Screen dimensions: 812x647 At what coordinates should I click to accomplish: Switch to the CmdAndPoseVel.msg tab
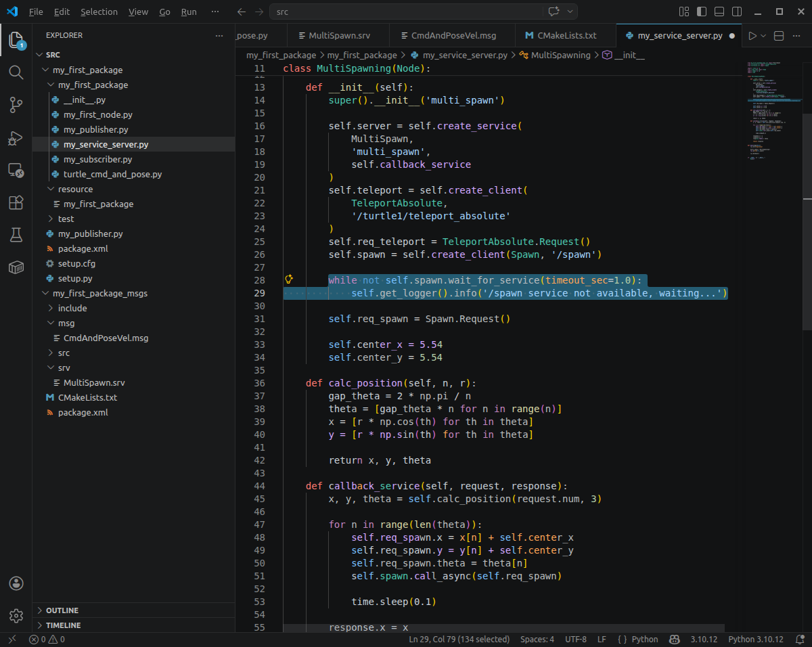pos(453,36)
